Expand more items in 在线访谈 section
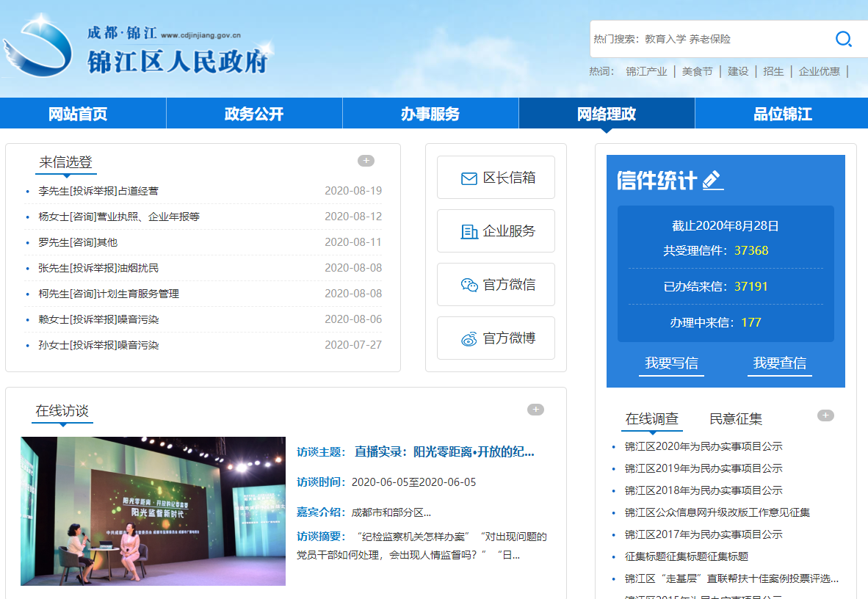868x599 pixels. pos(535,410)
